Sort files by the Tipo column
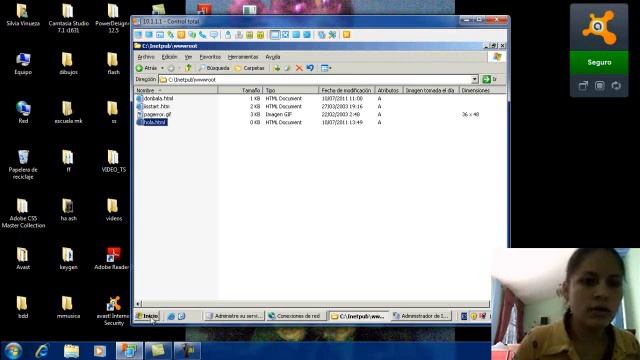The height and width of the screenshot is (360, 640). pos(291,90)
